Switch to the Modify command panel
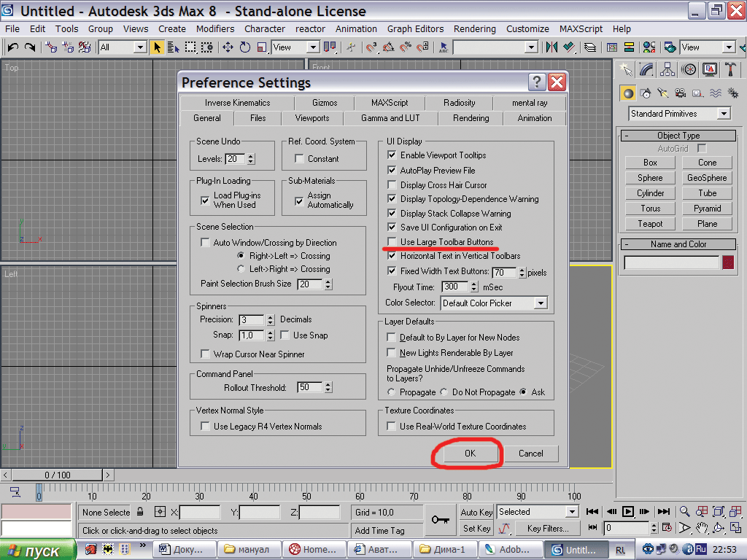 (x=646, y=70)
